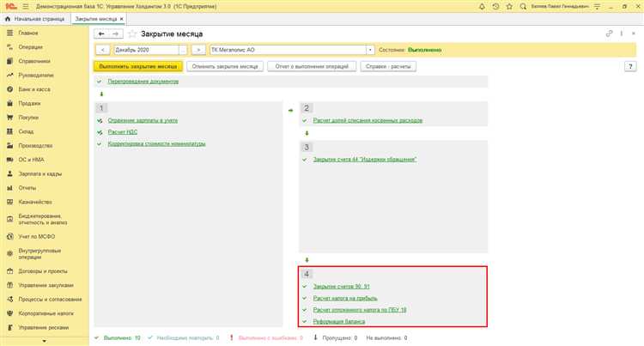Viewport: 644px width, 346px height.
Task: Open the Расчет налога на прибыль link
Action: click(x=345, y=298)
